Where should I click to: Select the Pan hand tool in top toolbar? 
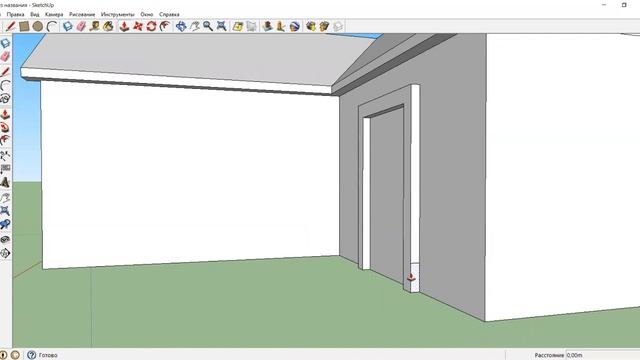coord(195,27)
